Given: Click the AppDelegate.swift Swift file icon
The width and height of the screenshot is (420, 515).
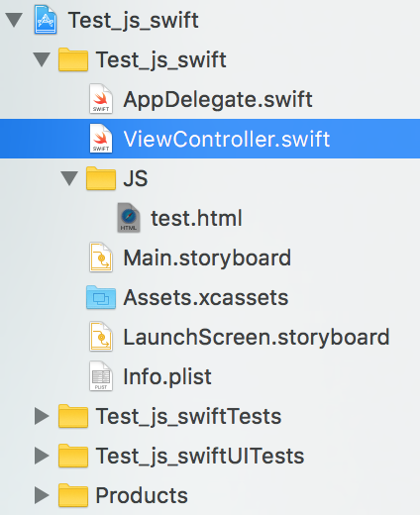Looking at the screenshot, I should pyautogui.click(x=101, y=99).
